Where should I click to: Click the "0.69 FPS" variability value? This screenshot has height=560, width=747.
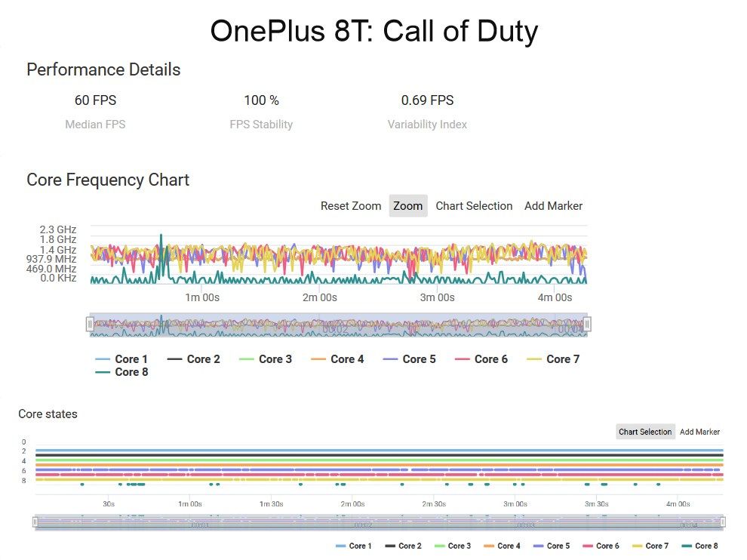pyautogui.click(x=427, y=100)
